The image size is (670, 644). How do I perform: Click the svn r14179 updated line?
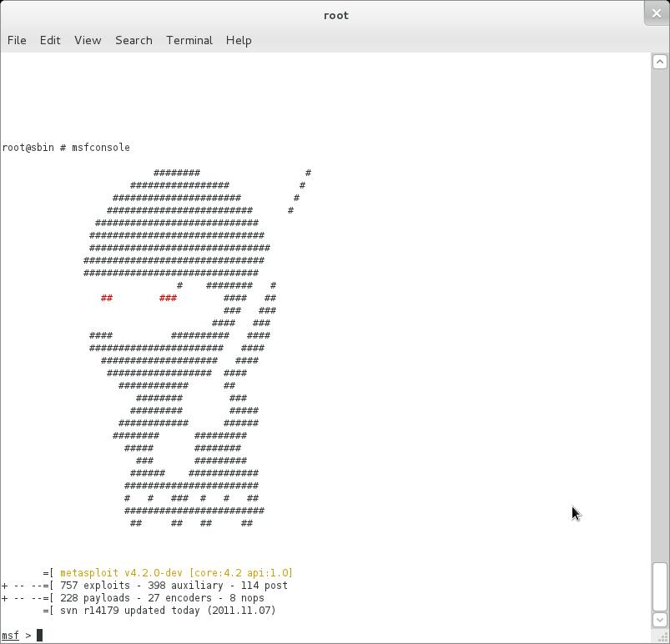point(167,611)
